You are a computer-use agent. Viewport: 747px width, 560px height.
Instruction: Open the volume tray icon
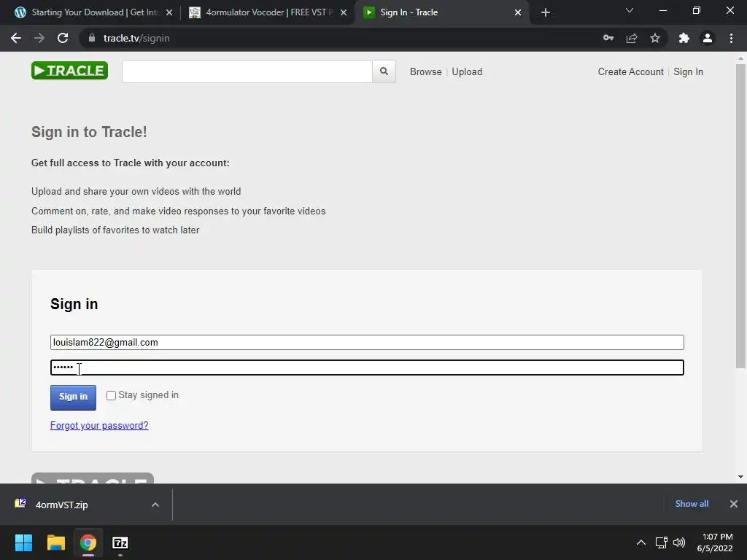pyautogui.click(x=679, y=542)
